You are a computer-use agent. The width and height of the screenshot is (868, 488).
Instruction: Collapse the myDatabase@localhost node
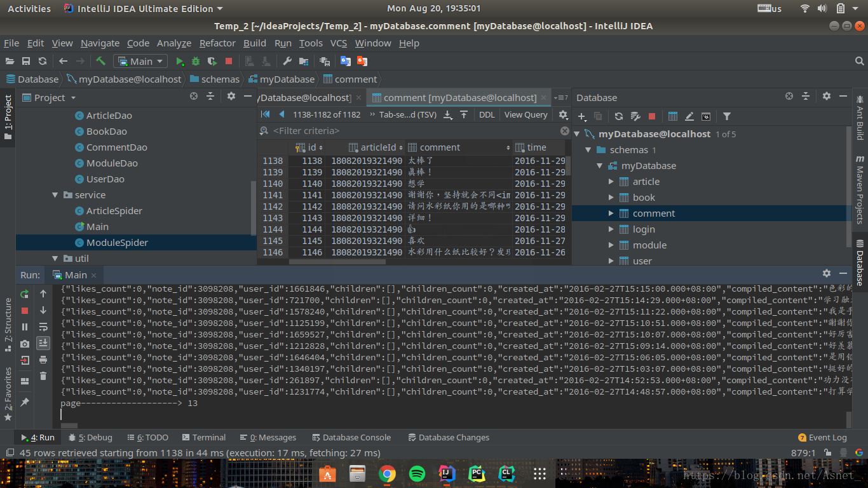click(577, 134)
